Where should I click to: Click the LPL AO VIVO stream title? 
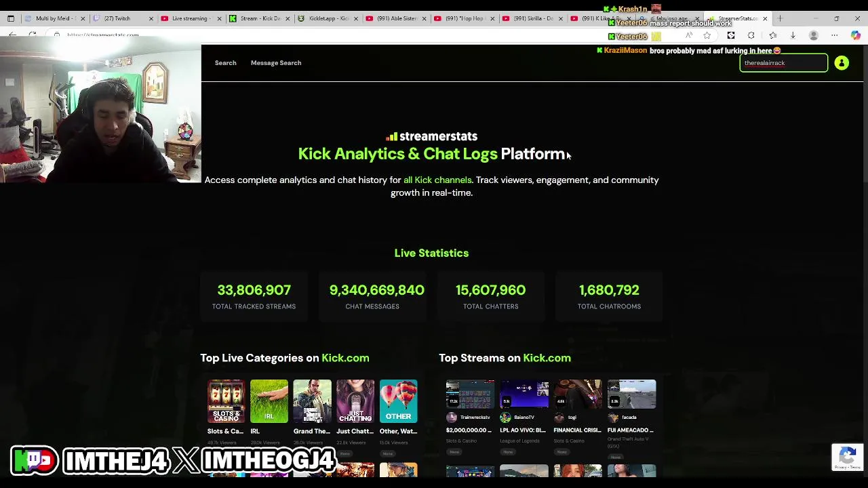coord(523,430)
